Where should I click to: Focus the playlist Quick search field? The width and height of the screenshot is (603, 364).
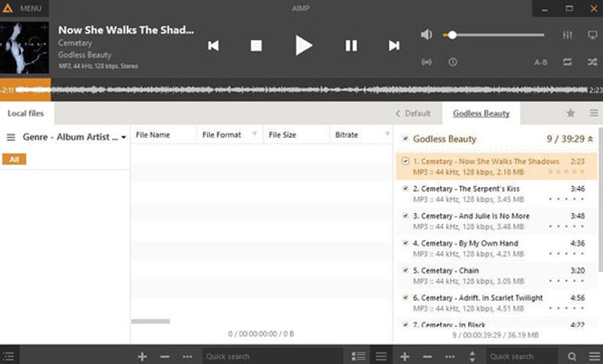522,356
